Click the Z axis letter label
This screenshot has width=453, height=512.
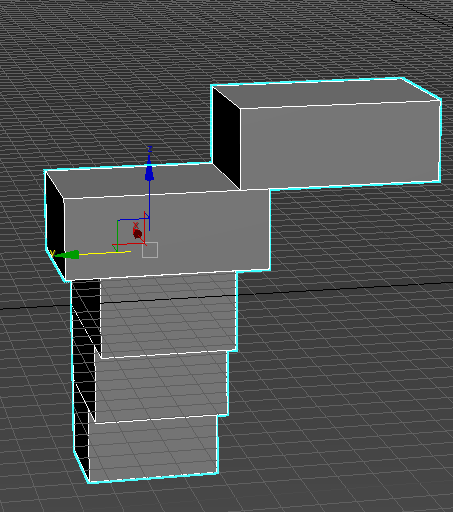[x=150, y=149]
